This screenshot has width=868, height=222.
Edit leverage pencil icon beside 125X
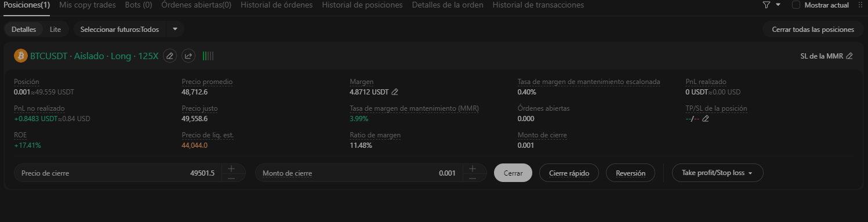[x=169, y=56]
